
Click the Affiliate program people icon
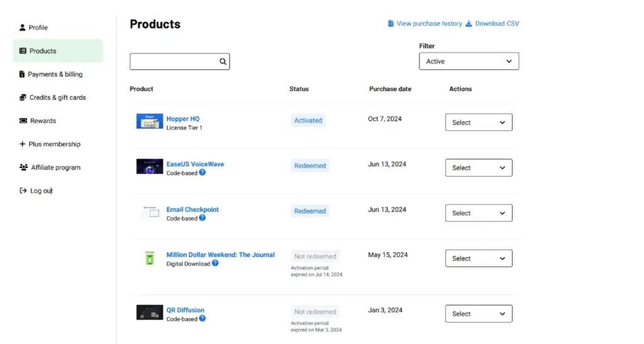pos(23,167)
